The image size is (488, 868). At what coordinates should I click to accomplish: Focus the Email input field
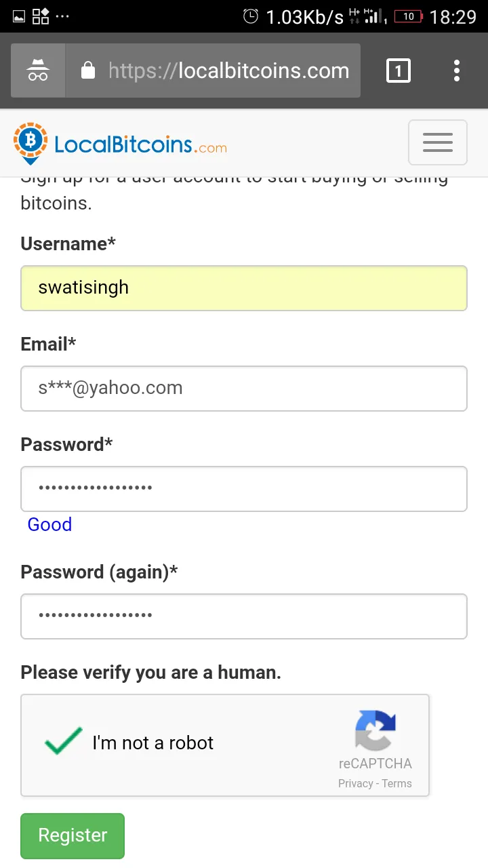coord(244,389)
